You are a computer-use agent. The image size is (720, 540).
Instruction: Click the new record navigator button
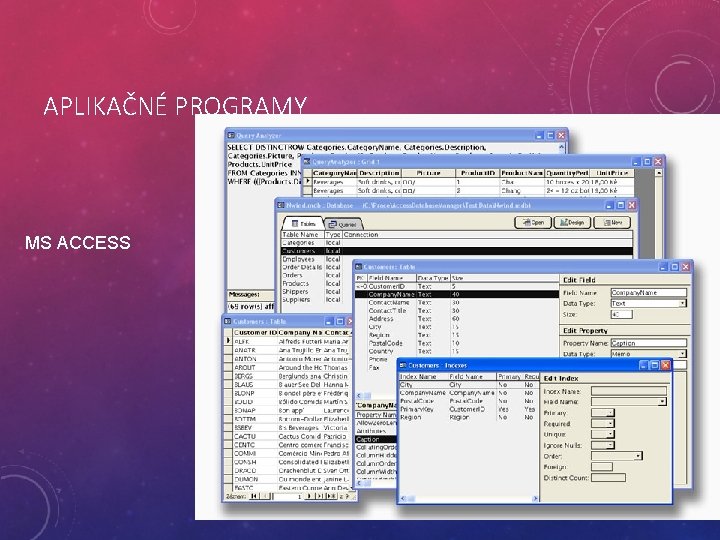point(331,496)
